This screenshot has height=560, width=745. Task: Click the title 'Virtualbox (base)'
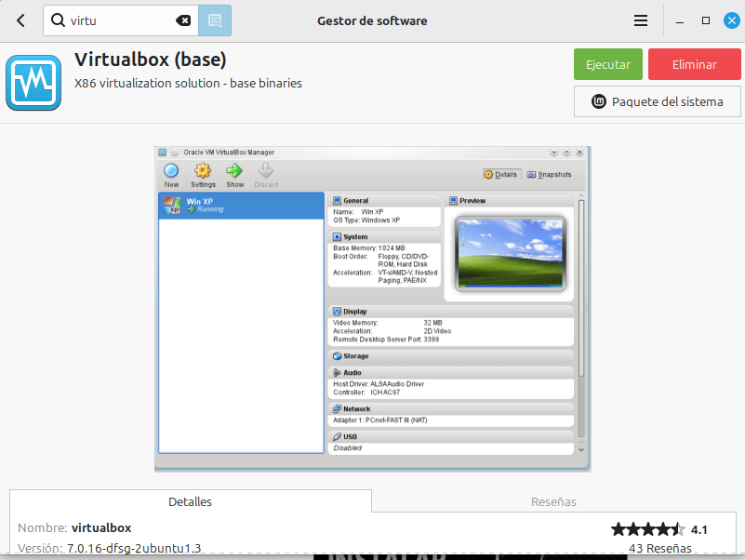pyautogui.click(x=150, y=60)
